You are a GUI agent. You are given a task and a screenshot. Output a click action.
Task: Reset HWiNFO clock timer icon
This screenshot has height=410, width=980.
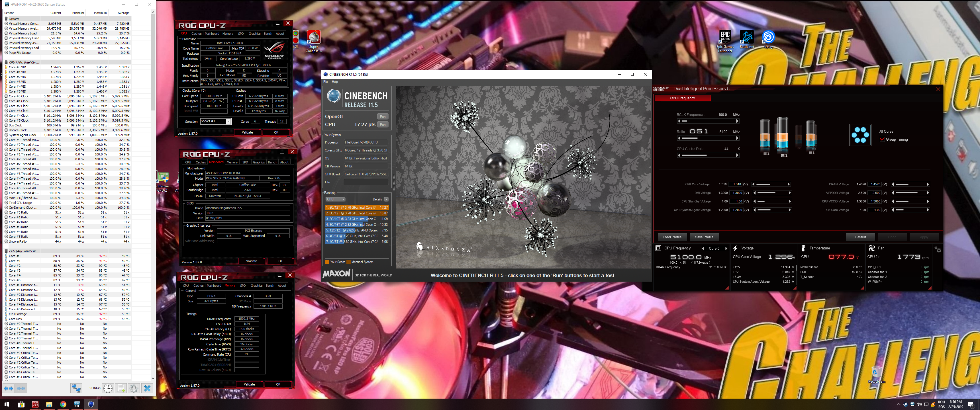click(108, 388)
